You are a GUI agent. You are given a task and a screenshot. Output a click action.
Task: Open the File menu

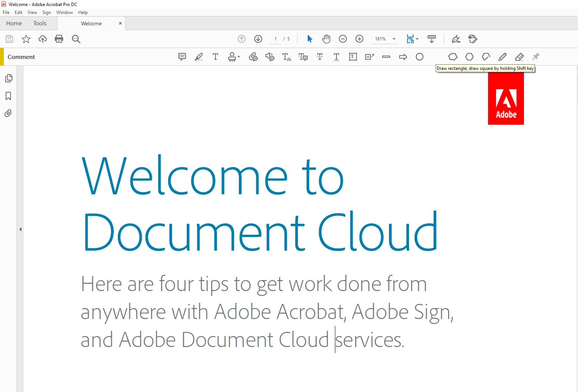[x=6, y=12]
